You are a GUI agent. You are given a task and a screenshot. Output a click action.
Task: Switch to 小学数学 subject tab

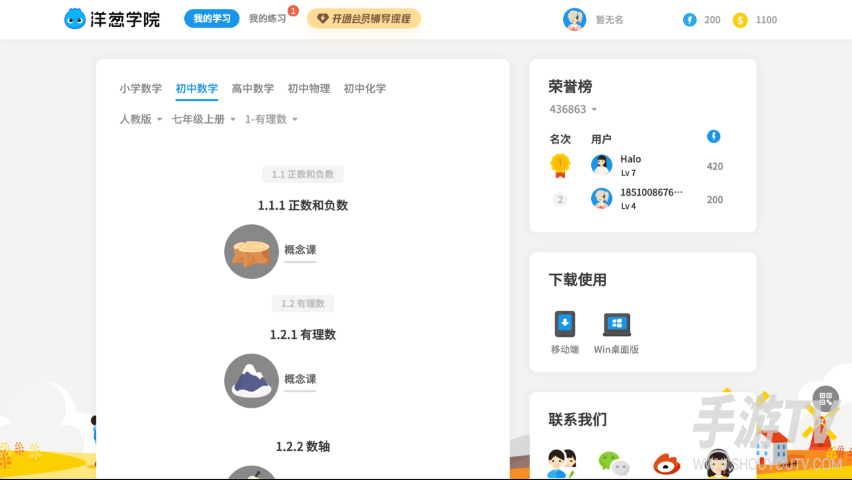click(x=141, y=88)
